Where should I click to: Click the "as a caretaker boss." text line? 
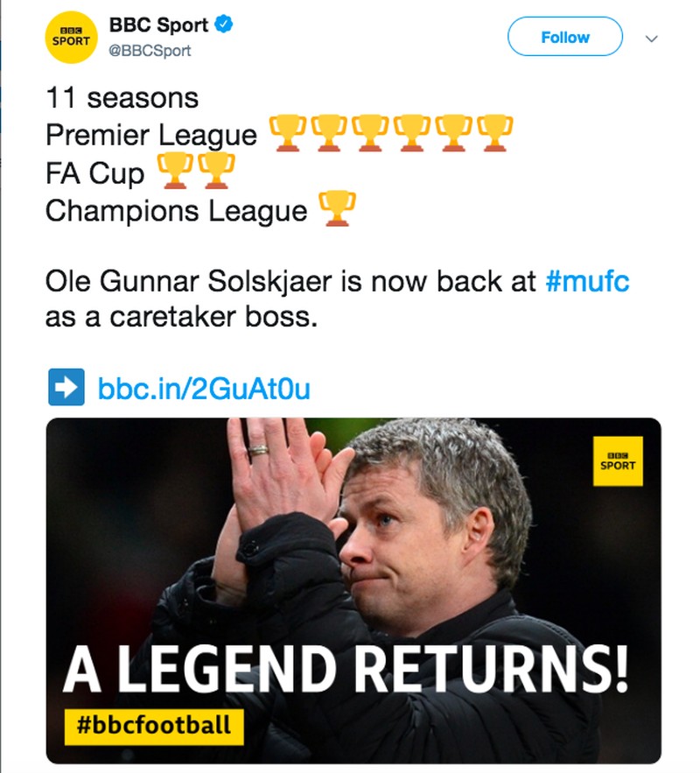click(181, 317)
